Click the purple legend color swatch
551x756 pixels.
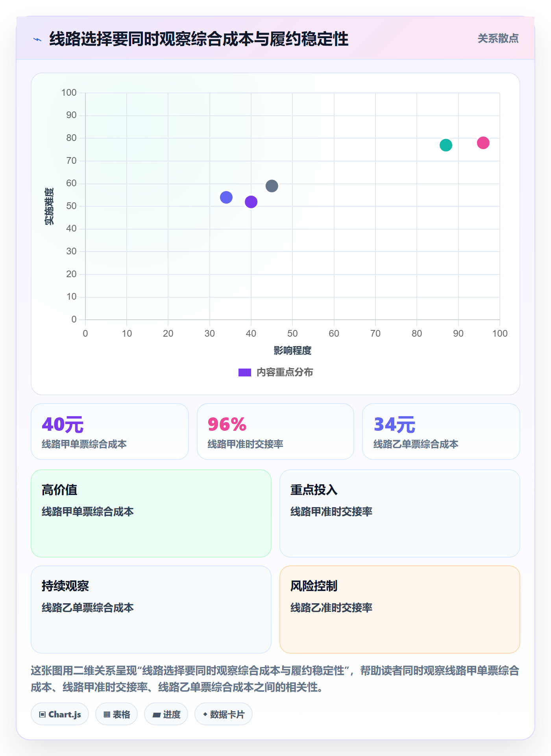(245, 372)
